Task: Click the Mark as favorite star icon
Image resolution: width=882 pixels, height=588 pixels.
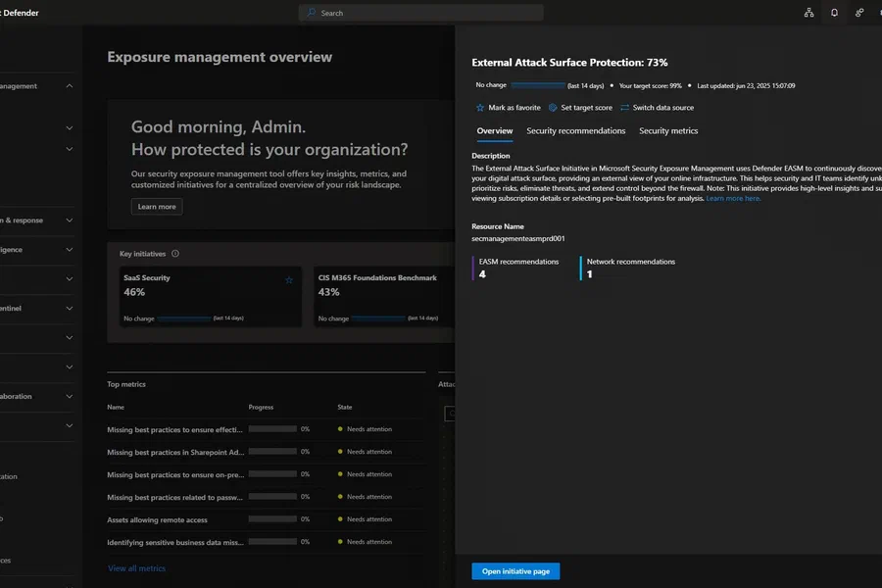Action: [x=480, y=108]
